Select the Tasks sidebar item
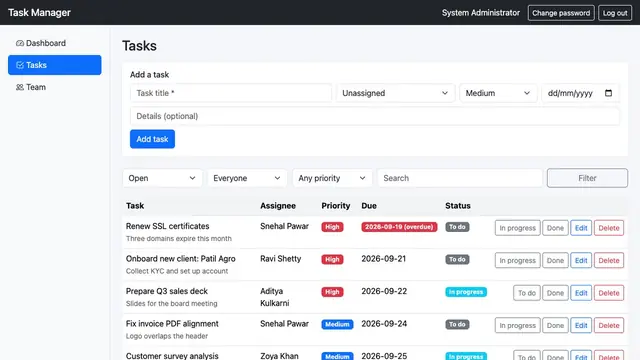640x360 pixels. [55, 65]
